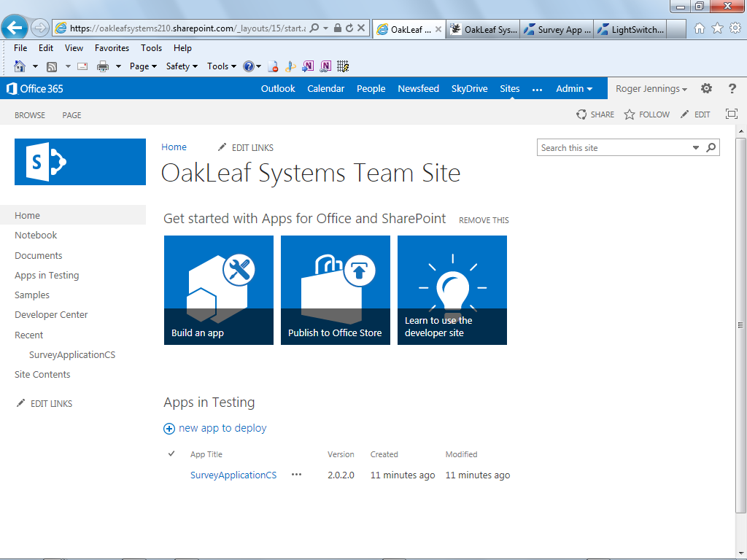Click the Stop loading X in address bar
Screen dimensions: 747x560
click(361, 28)
